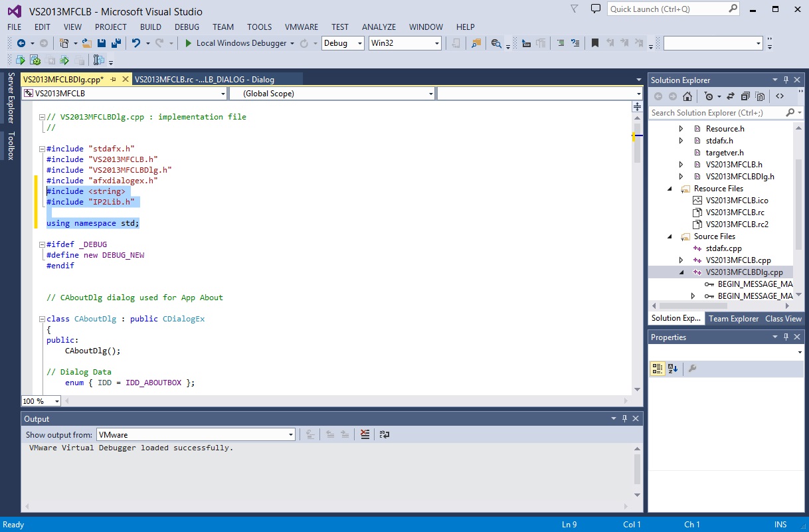Toggle Alphabetical sort in Properties panel

point(673,369)
